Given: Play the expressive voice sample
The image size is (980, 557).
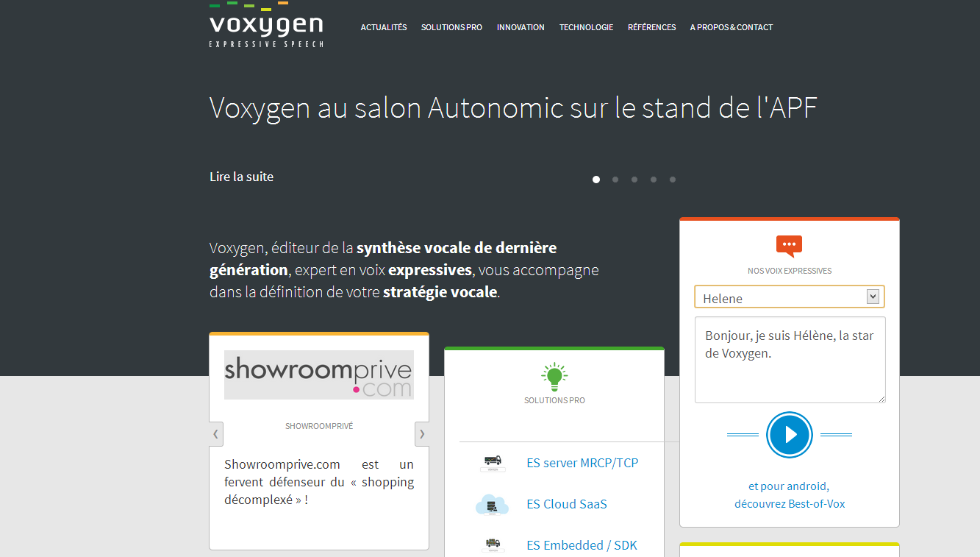Looking at the screenshot, I should pos(789,435).
